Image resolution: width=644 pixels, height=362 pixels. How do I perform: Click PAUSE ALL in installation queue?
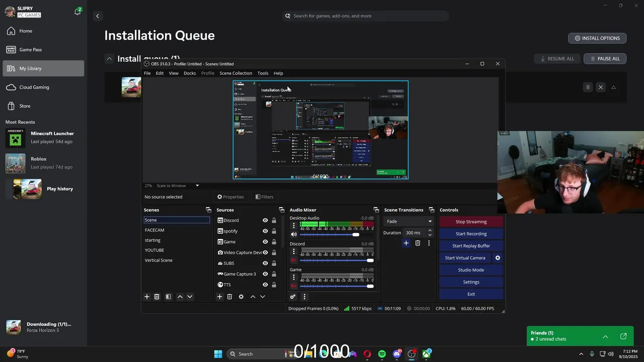click(x=605, y=59)
